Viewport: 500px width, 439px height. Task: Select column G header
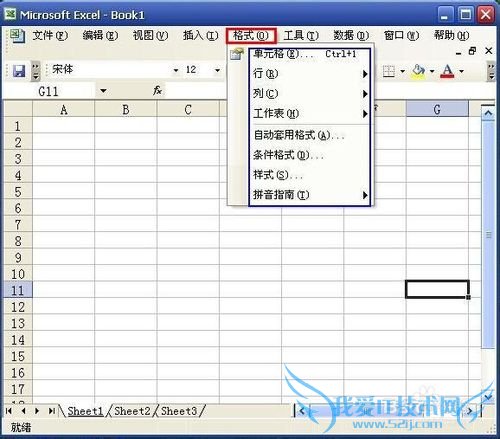coord(437,109)
